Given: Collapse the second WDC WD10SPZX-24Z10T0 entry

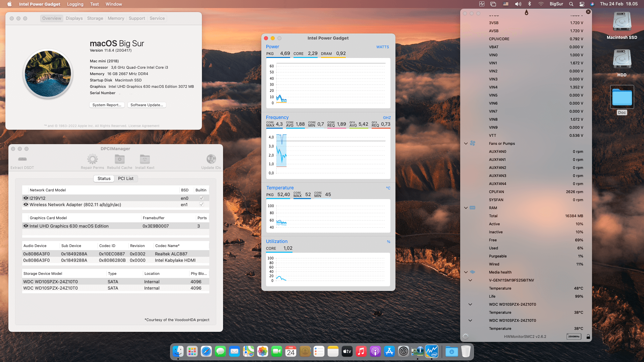Looking at the screenshot, I should (x=470, y=320).
